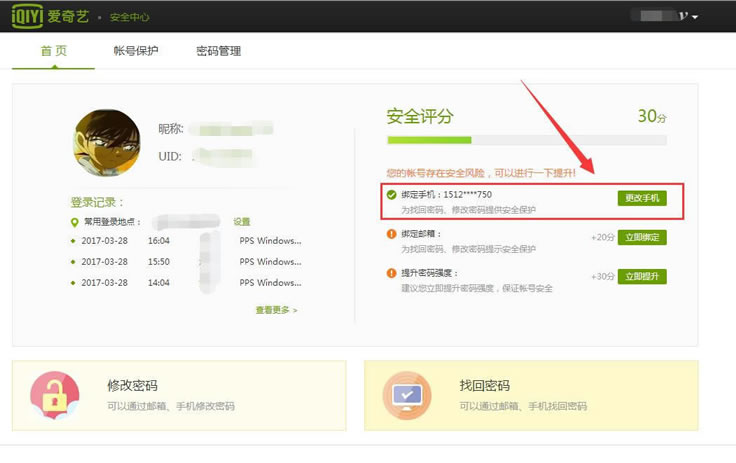Click the 绑定手机 number 1512****750

coord(468,194)
